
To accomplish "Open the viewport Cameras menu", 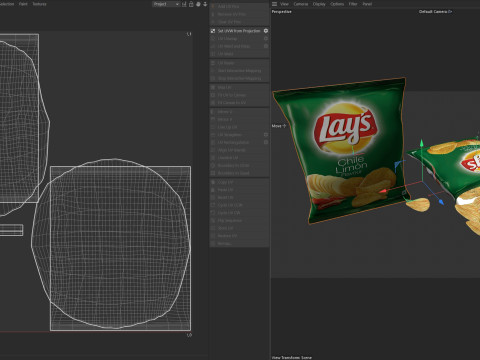I will (301, 4).
